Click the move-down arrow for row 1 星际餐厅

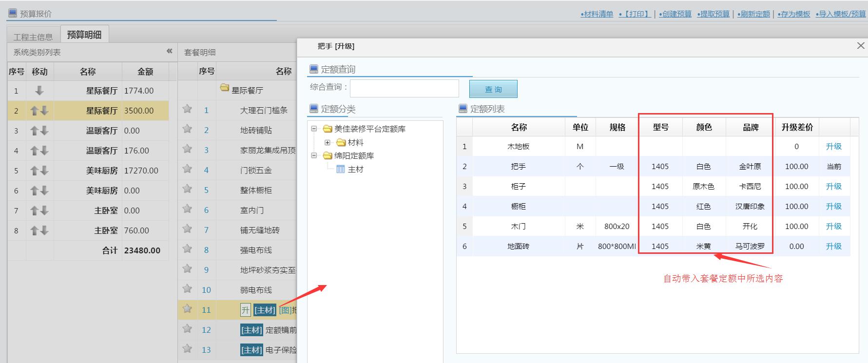(x=39, y=91)
